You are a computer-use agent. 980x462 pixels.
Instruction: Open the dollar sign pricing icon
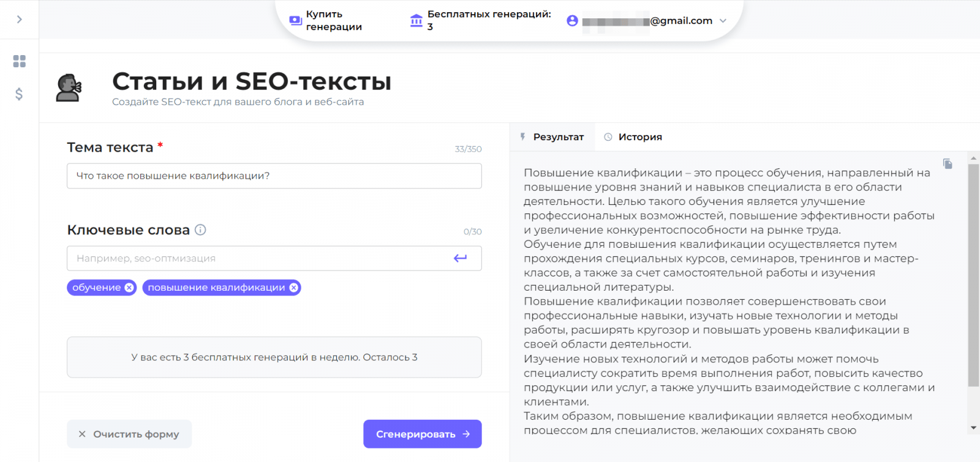19,94
